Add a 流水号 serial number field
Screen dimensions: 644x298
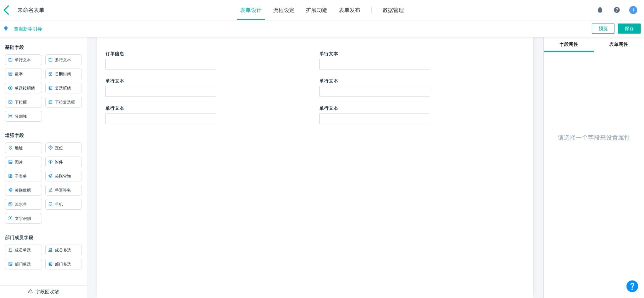(x=23, y=204)
